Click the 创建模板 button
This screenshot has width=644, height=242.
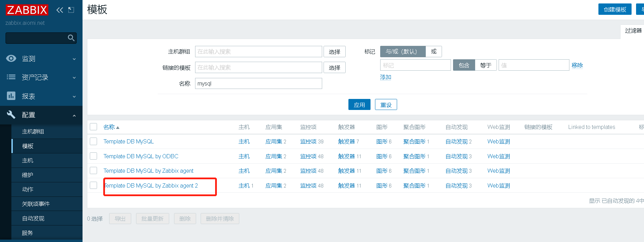pyautogui.click(x=615, y=9)
